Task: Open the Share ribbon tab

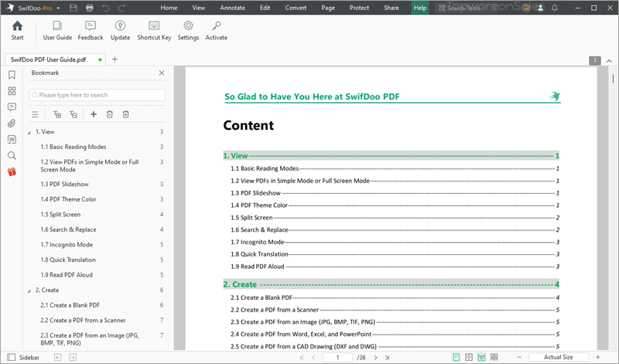Action: 392,8
